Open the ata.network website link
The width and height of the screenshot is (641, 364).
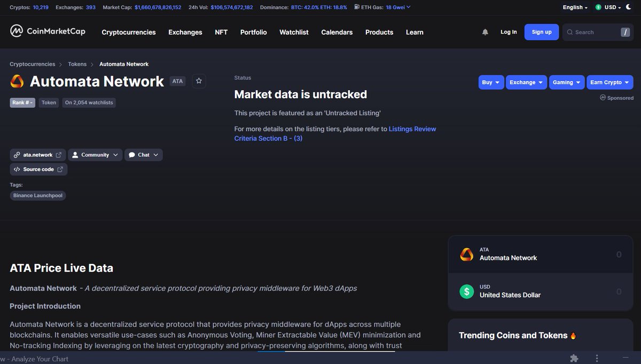(38, 155)
